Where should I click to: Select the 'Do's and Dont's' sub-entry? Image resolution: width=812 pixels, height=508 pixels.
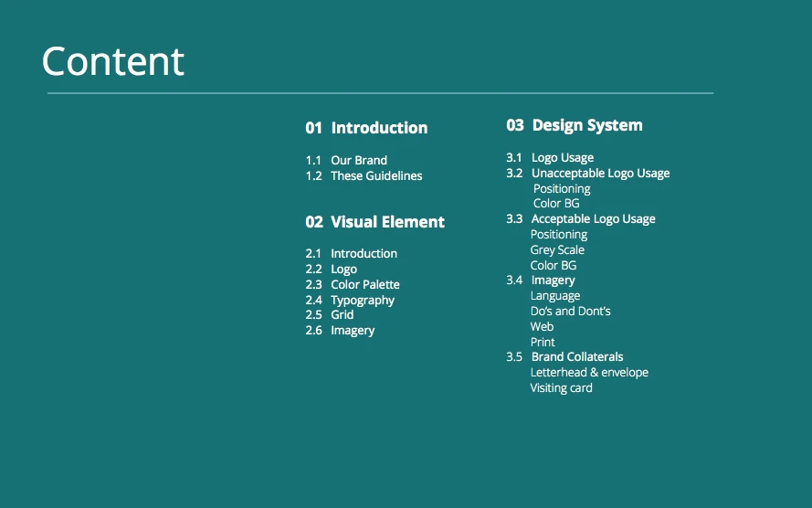click(570, 312)
